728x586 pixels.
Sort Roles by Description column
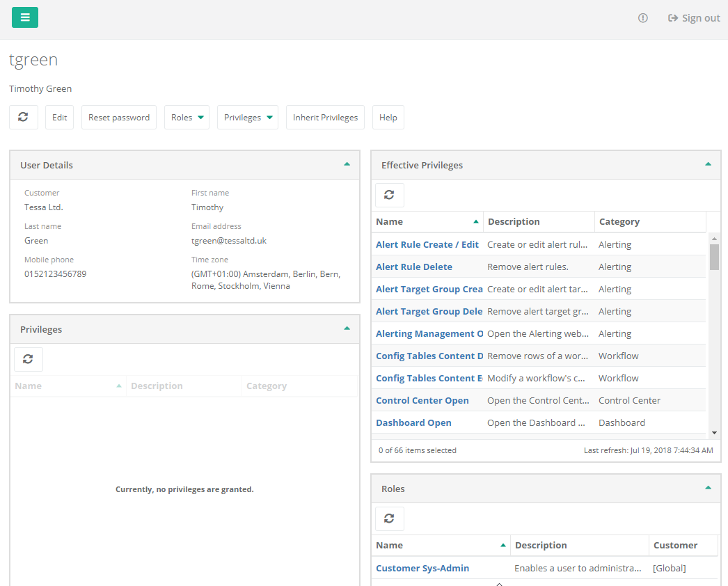(580, 545)
